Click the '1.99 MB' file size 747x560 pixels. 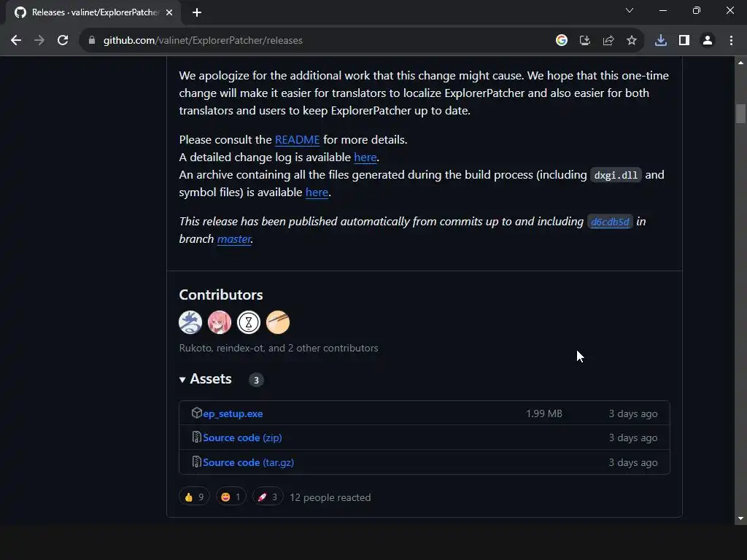coord(544,414)
